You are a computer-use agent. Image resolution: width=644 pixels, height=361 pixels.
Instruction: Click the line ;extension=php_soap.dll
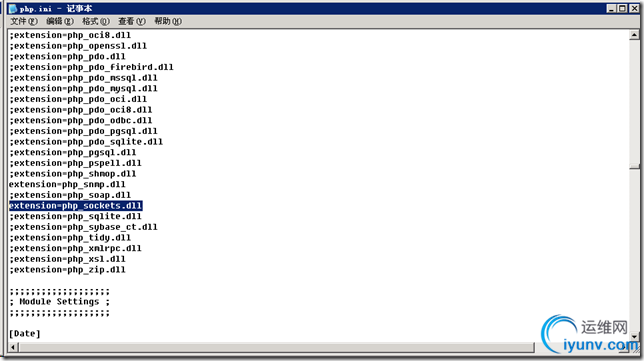click(x=70, y=195)
